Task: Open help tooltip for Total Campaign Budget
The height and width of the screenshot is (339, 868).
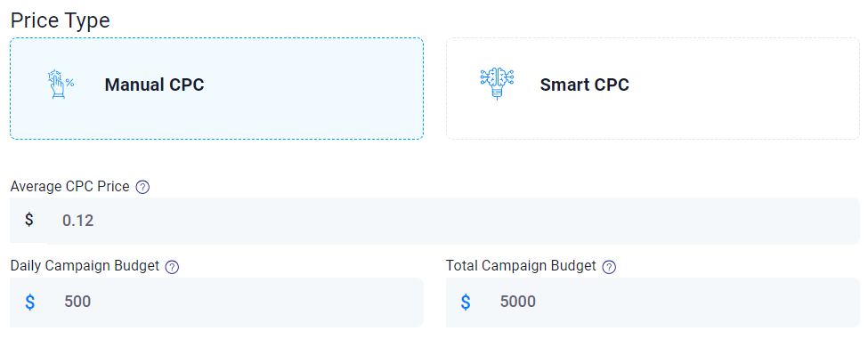Action: click(x=609, y=267)
